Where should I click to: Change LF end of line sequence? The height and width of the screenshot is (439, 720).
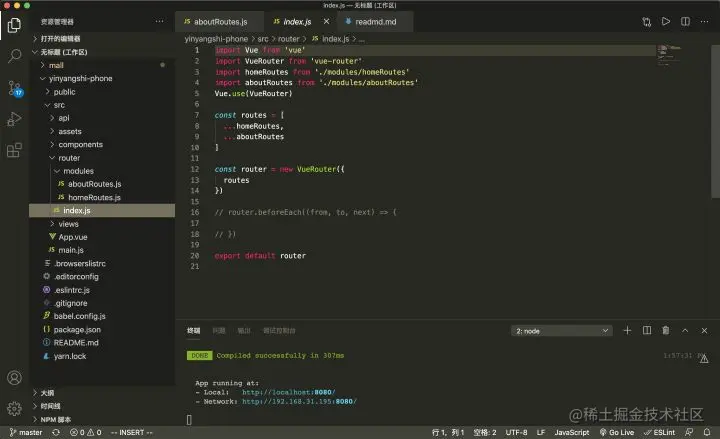(x=541, y=433)
